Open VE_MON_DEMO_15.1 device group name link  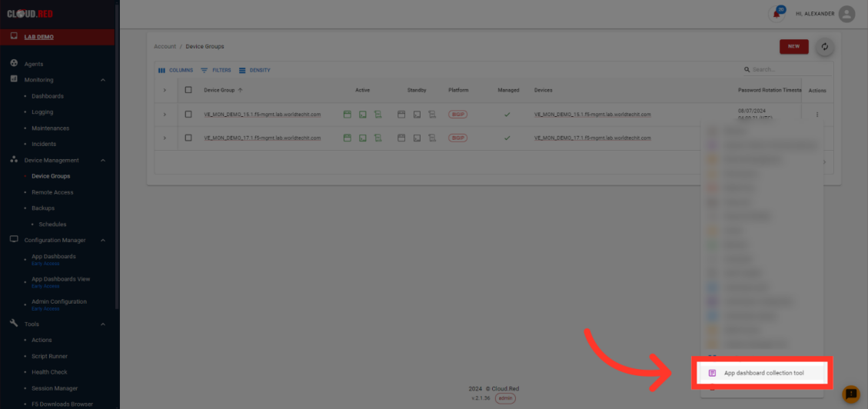262,115
